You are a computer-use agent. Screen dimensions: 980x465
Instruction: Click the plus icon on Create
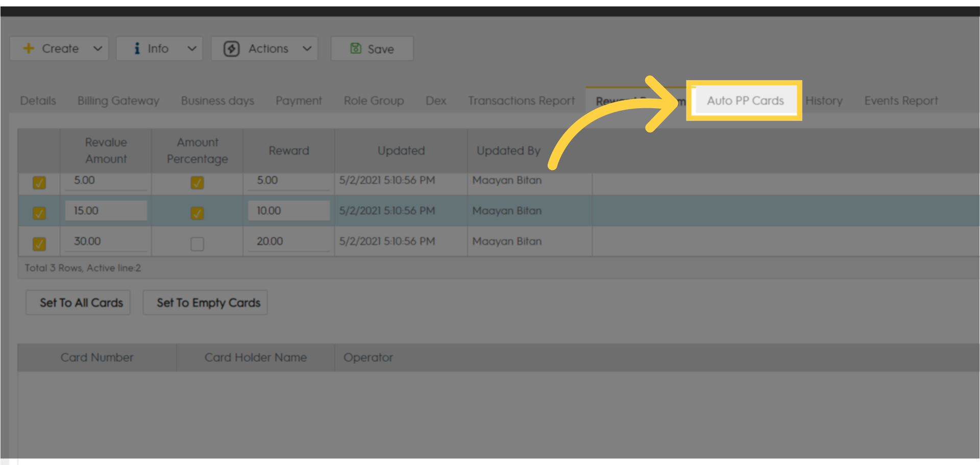29,48
